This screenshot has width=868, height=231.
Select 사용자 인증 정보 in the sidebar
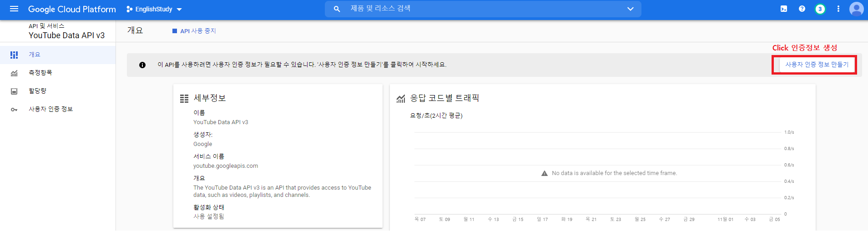point(58,109)
